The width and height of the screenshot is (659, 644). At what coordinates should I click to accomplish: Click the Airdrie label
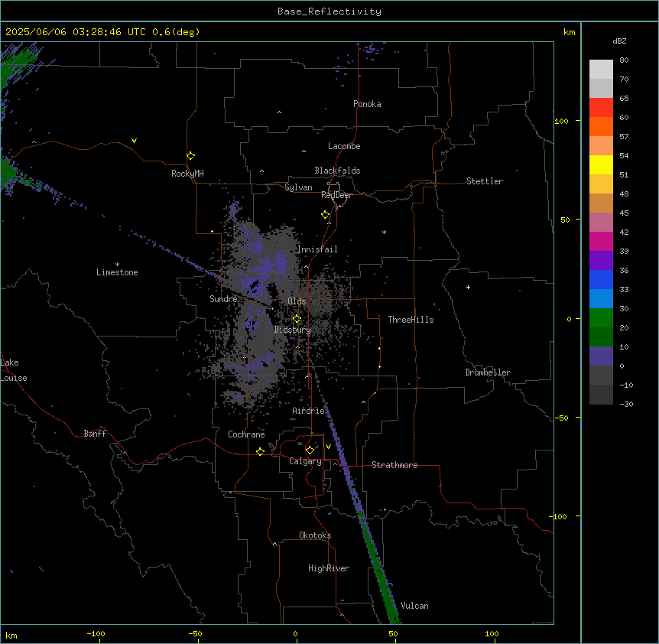point(308,411)
